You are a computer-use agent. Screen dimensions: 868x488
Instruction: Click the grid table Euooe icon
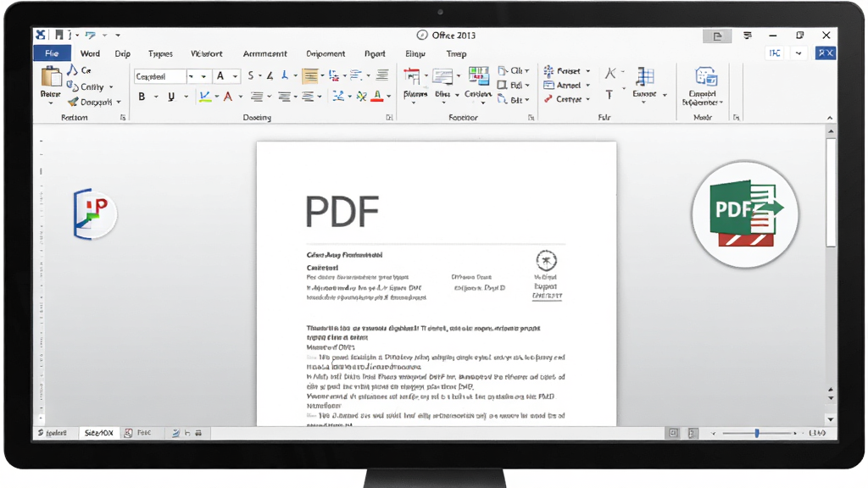(x=645, y=76)
